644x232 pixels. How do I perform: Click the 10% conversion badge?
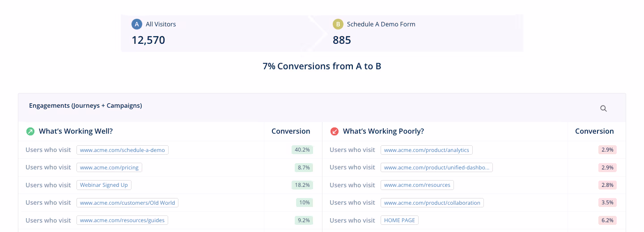[305, 202]
